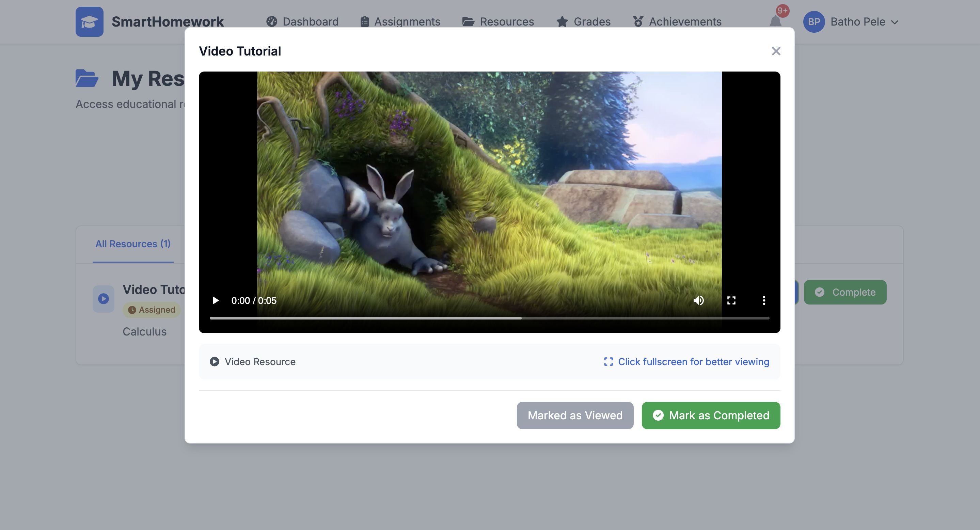The height and width of the screenshot is (530, 980).
Task: Close the Video Tutorial dialog
Action: click(776, 51)
